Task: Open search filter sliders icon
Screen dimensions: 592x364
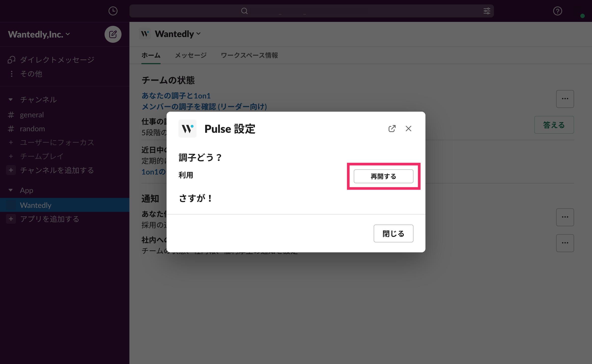Action: tap(487, 11)
